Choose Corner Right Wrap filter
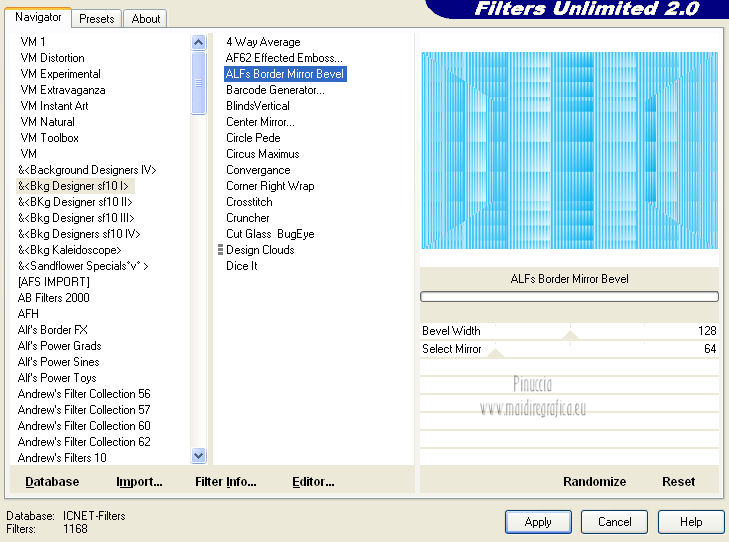Screen dimensions: 729x542 (x=270, y=186)
